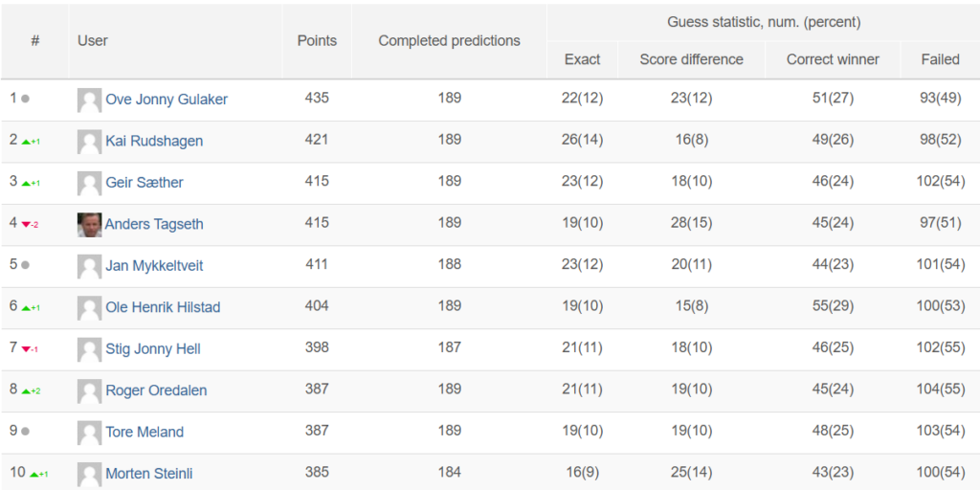Click the grey dot next to rank 1
980x490 pixels.
tap(25, 99)
